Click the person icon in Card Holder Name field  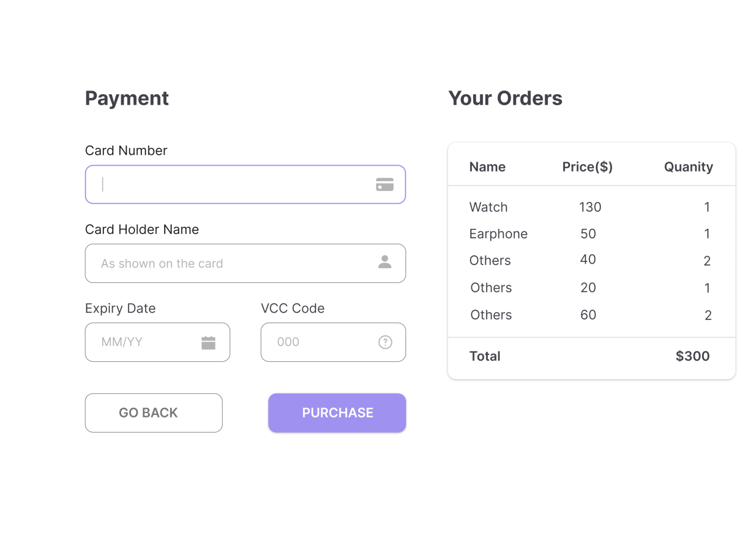[x=385, y=262]
